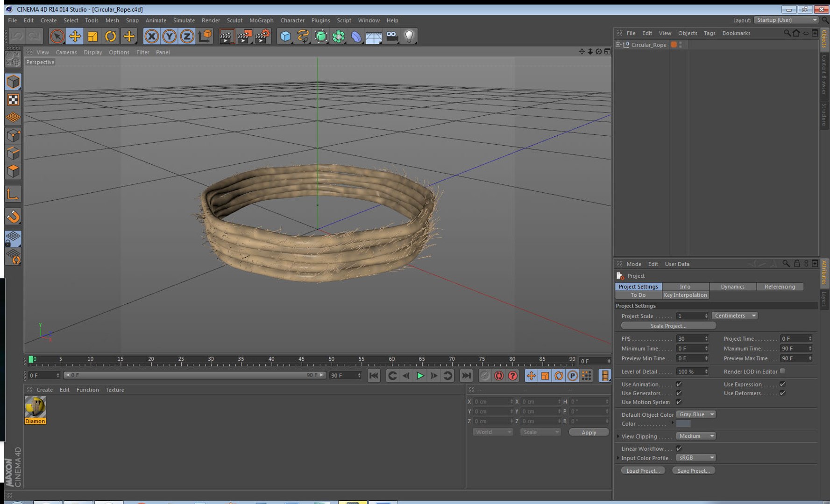Select the Scale tool in top toolbar
The height and width of the screenshot is (504, 830).
pos(92,36)
